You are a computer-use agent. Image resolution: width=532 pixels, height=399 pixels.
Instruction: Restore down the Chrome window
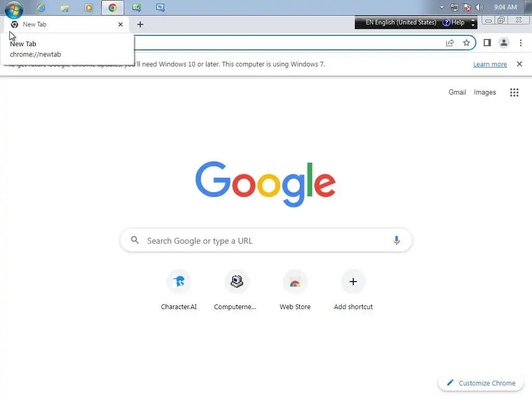tap(501, 20)
